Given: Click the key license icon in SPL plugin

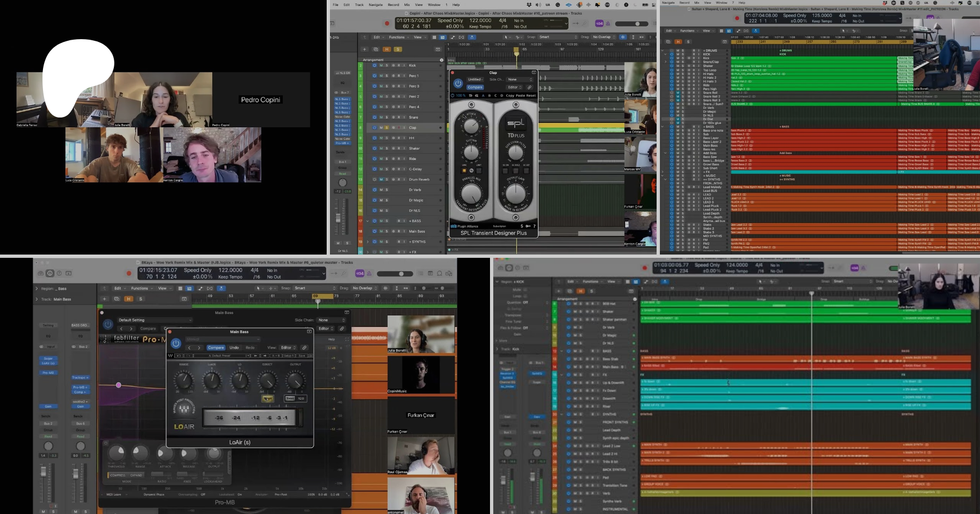Looking at the screenshot, I should [528, 226].
